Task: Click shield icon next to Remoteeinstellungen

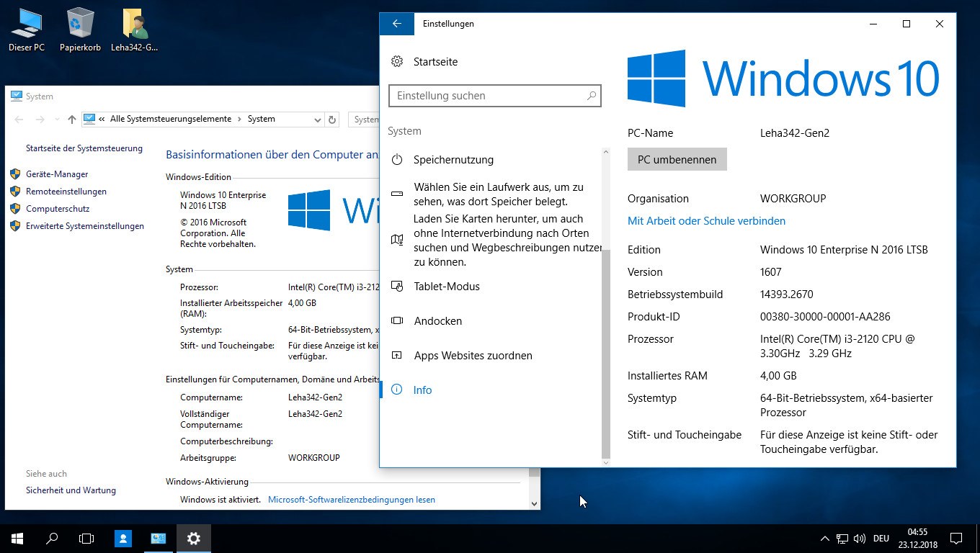Action: tap(15, 192)
